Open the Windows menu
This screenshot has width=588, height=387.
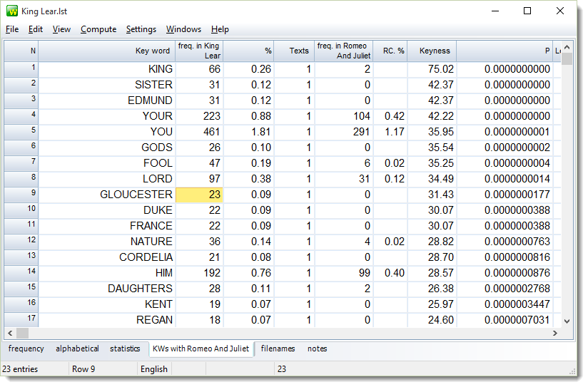tap(183, 29)
